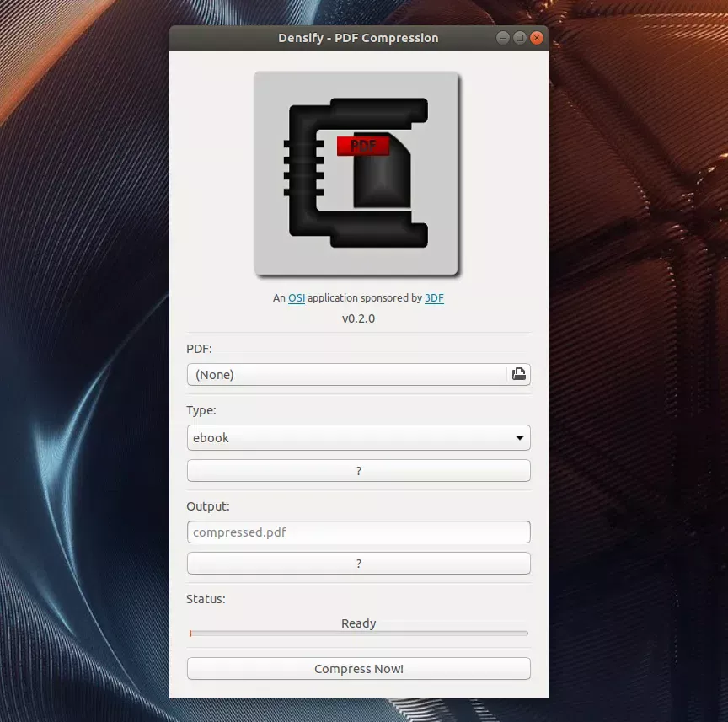Viewport: 728px width, 722px height.
Task: Click the Densify - PDF Compression title bar
Action: (358, 38)
